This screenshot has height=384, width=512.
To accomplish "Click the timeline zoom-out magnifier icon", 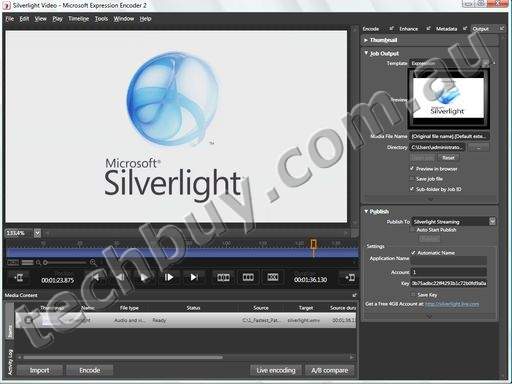I will 38,263.
